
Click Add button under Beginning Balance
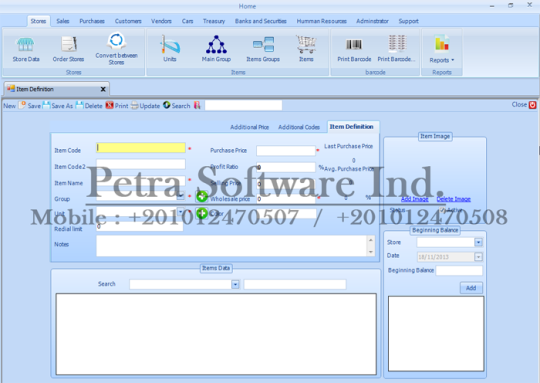pyautogui.click(x=471, y=288)
